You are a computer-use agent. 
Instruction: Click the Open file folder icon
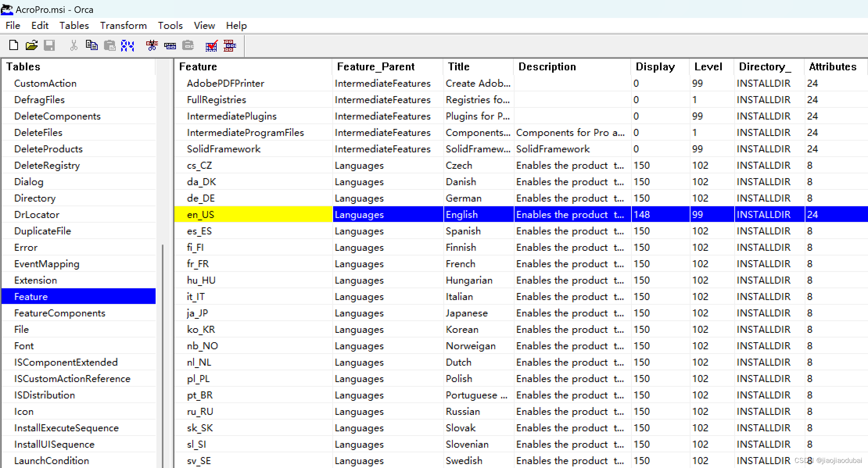point(31,46)
